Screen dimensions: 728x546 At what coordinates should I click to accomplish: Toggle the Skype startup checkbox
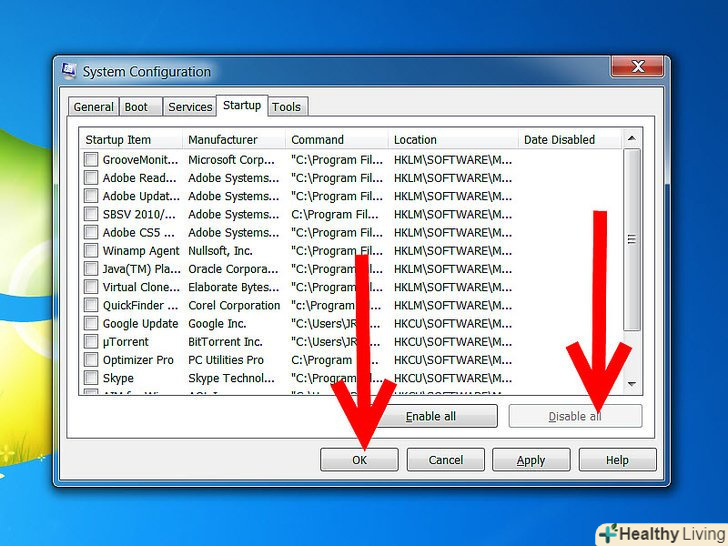coord(91,378)
